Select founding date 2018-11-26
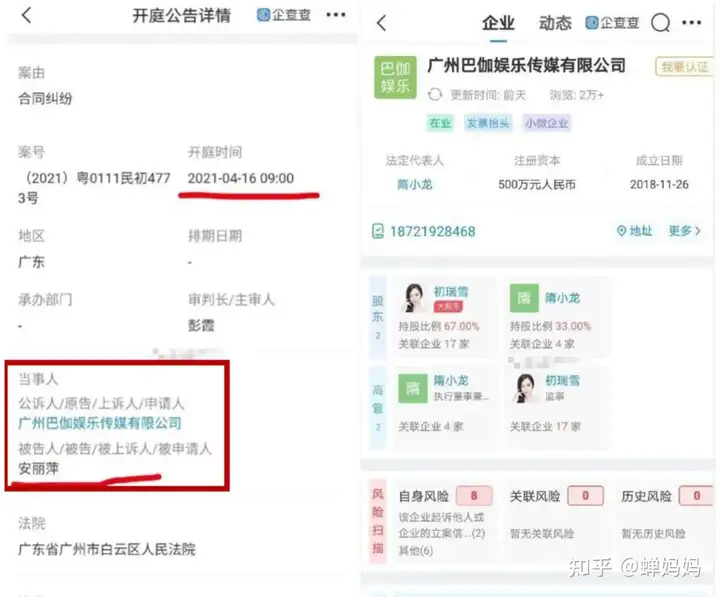This screenshot has height=597, width=720. coord(659,185)
